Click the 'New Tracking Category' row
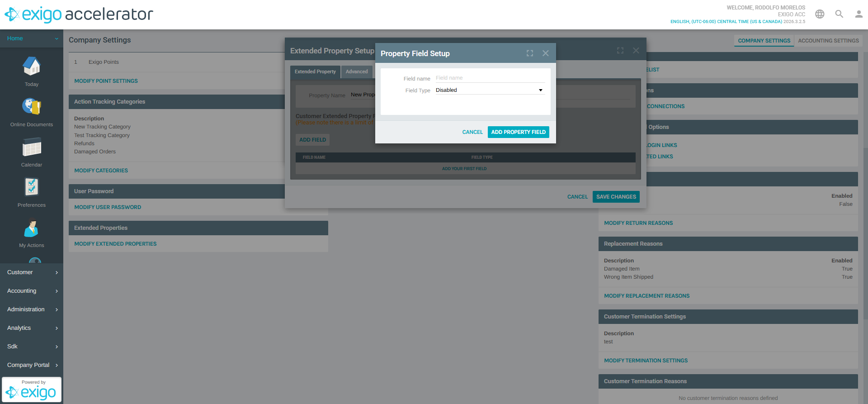Image resolution: width=868 pixels, height=404 pixels. pos(102,127)
